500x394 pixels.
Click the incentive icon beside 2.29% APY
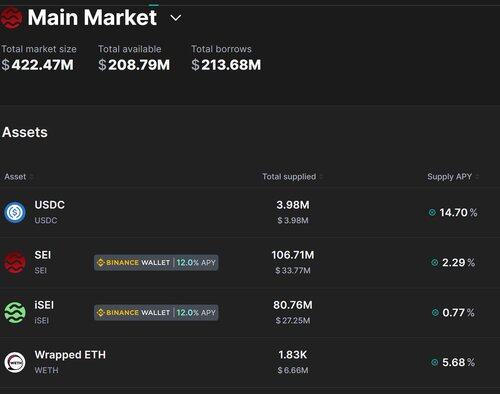pos(435,263)
